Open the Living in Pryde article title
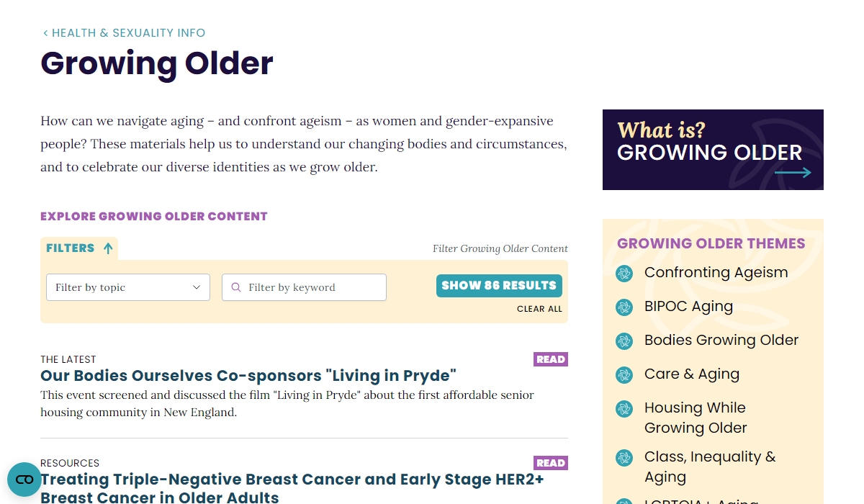 (248, 376)
